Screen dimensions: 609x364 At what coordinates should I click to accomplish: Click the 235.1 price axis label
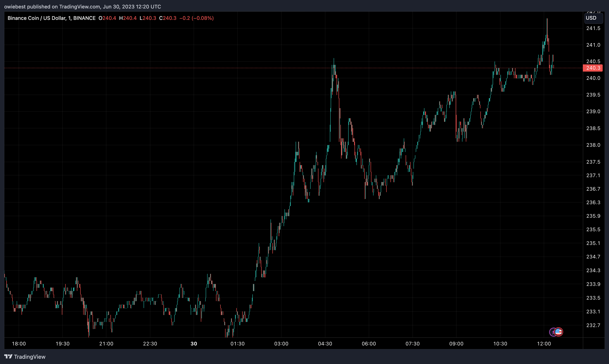593,243
